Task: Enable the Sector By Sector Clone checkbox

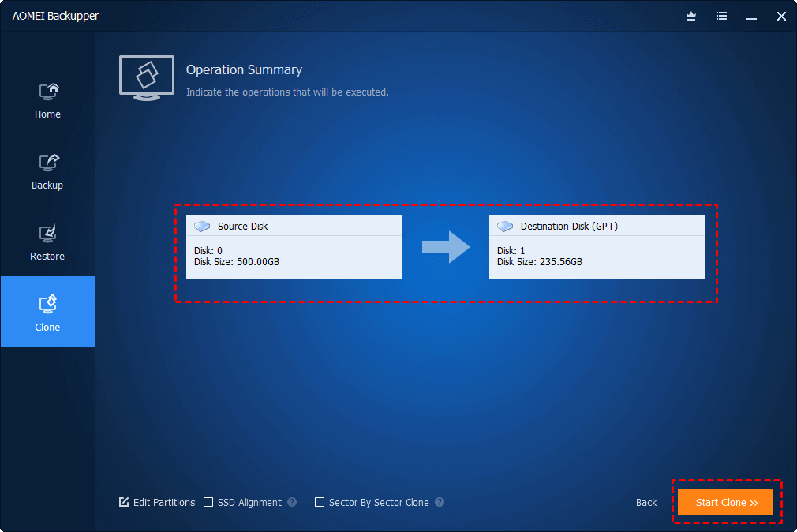Action: [320, 502]
